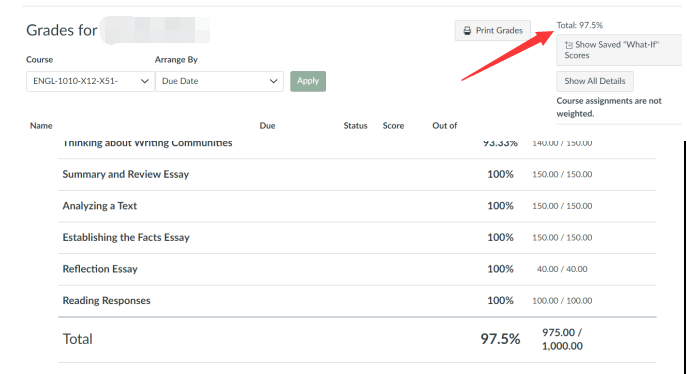Click 100.00 / 100.00 score value
The height and width of the screenshot is (374, 687).
562,300
